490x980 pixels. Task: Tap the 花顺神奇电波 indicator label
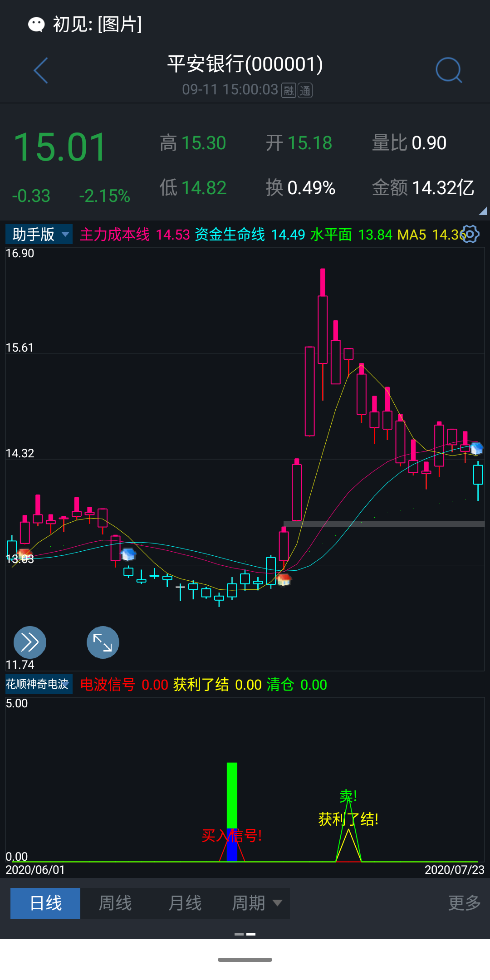38,684
